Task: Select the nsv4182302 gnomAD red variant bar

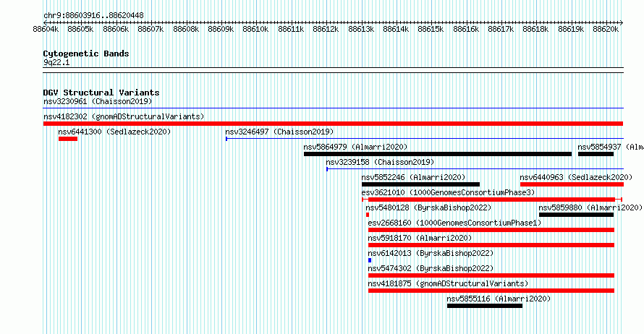Action: pyautogui.click(x=333, y=124)
